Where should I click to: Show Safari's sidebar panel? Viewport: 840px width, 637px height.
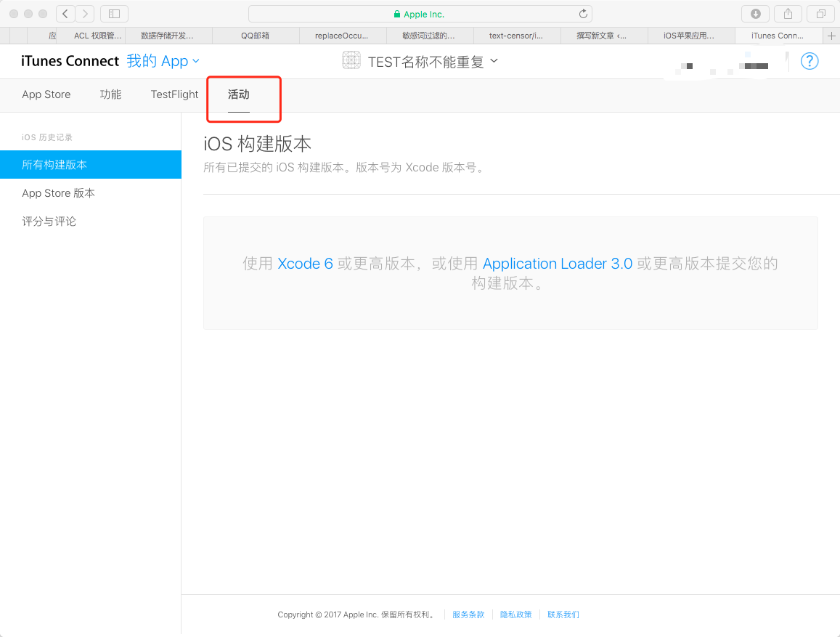point(114,14)
